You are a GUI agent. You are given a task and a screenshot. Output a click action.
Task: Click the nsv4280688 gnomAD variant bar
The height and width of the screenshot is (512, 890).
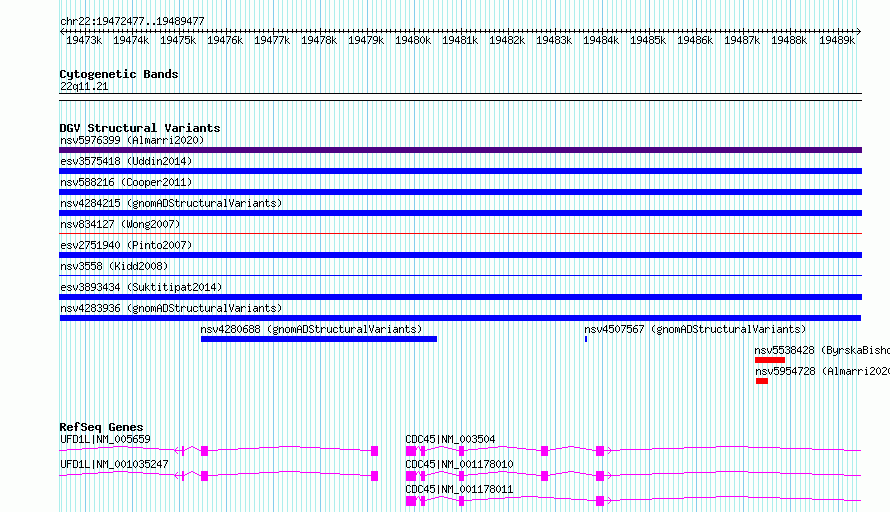pos(318,339)
